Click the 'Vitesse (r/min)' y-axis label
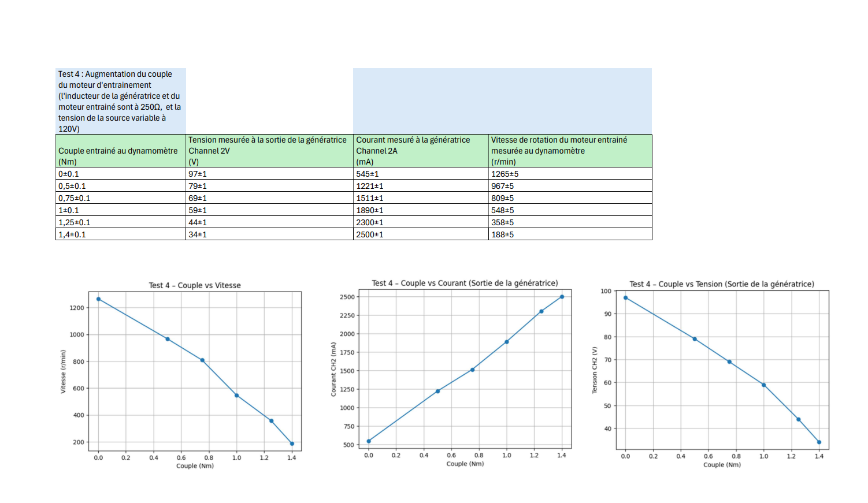 pyautogui.click(x=63, y=371)
